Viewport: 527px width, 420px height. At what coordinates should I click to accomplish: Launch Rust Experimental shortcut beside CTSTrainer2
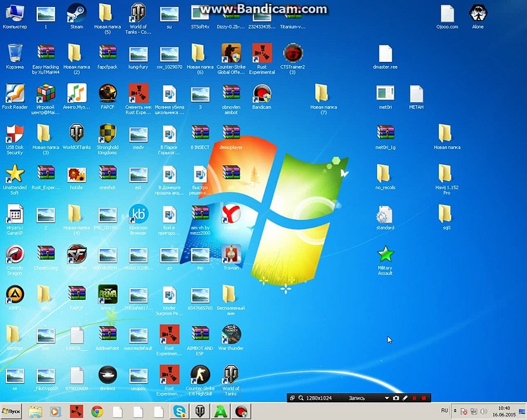(x=262, y=59)
